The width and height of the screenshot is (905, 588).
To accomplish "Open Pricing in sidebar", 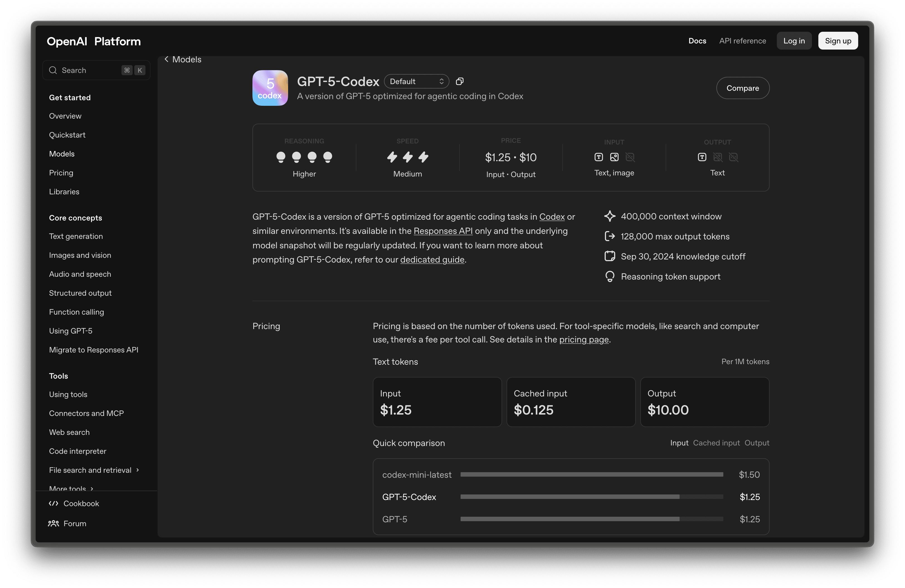I will point(61,173).
